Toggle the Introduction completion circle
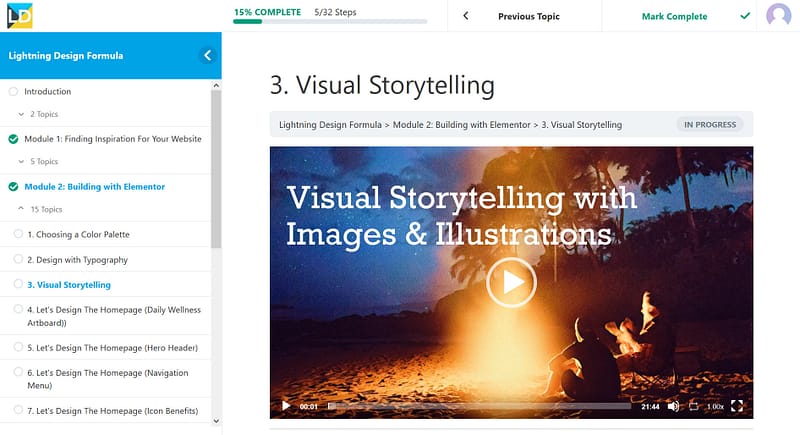 point(13,91)
